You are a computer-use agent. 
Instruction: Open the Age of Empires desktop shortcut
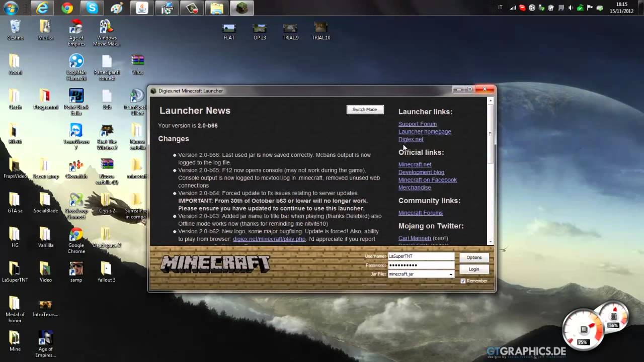[x=76, y=33]
